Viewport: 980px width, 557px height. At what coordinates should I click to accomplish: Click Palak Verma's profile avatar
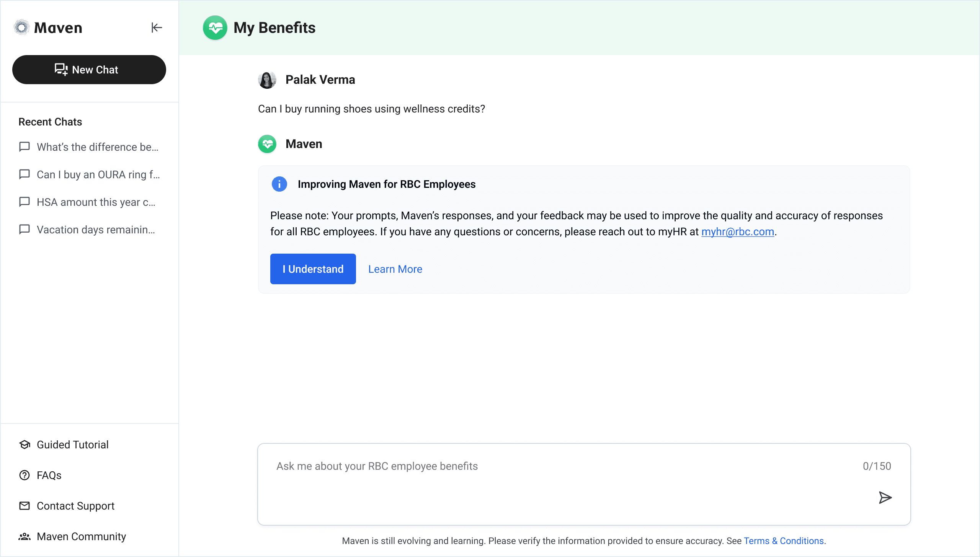[267, 80]
